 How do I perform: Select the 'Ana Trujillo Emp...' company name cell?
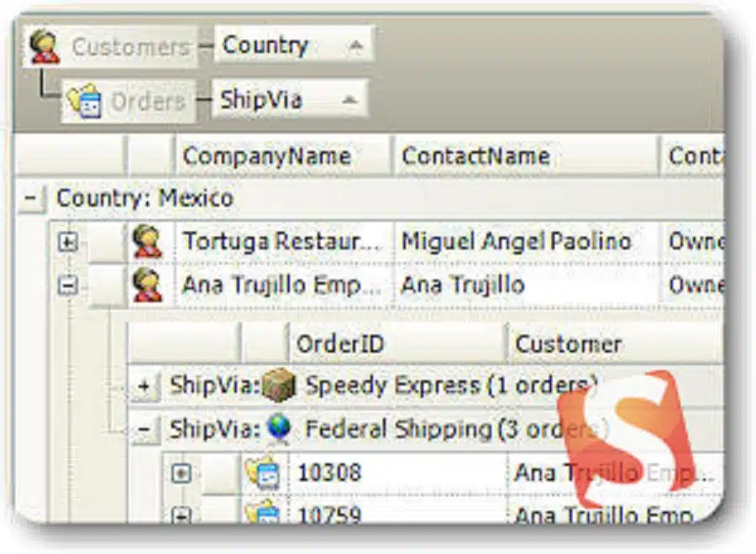[x=284, y=285]
